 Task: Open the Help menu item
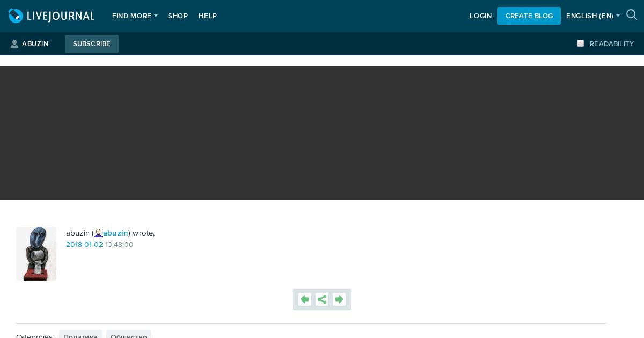tap(208, 16)
